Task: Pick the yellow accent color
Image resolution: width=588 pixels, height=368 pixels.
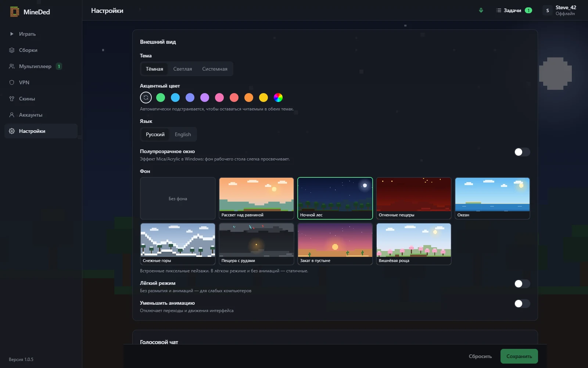Action: coord(263,98)
